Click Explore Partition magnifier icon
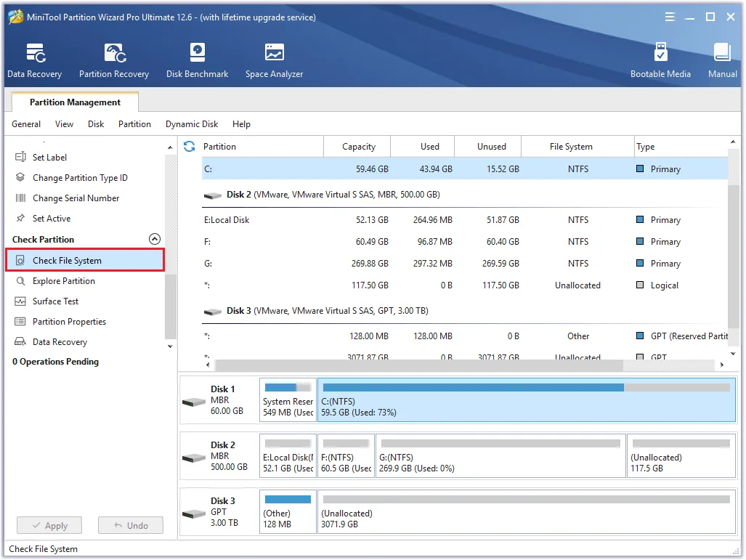Screen dimensions: 746x560 pyautogui.click(x=20, y=280)
